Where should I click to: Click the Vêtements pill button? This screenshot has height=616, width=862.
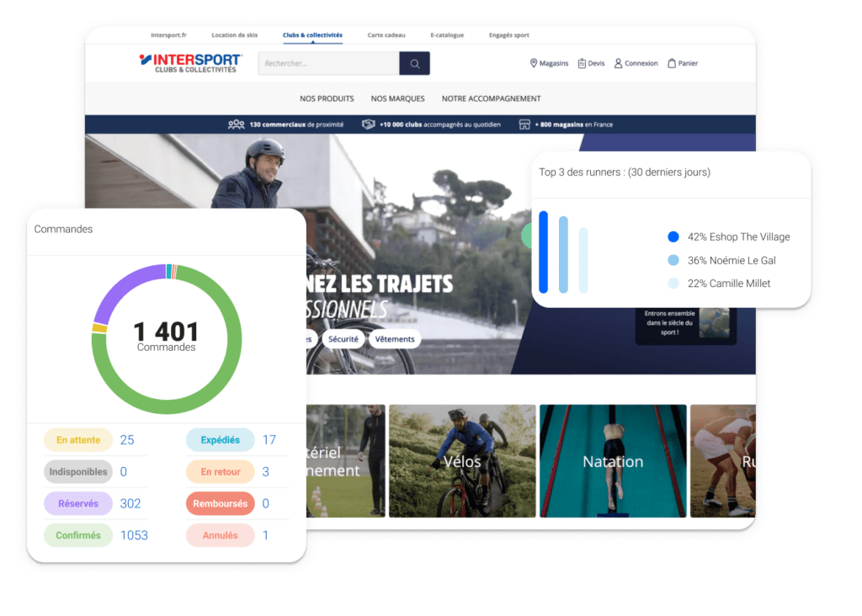pyautogui.click(x=395, y=339)
